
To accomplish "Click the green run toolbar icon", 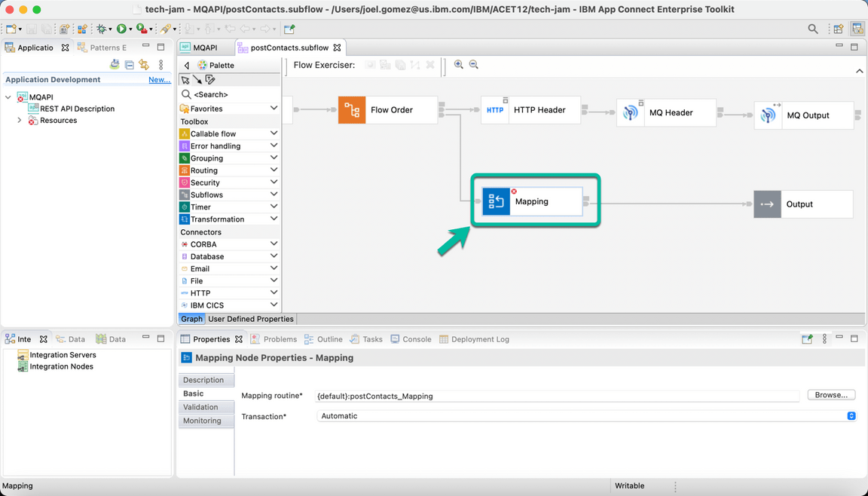I will (123, 29).
